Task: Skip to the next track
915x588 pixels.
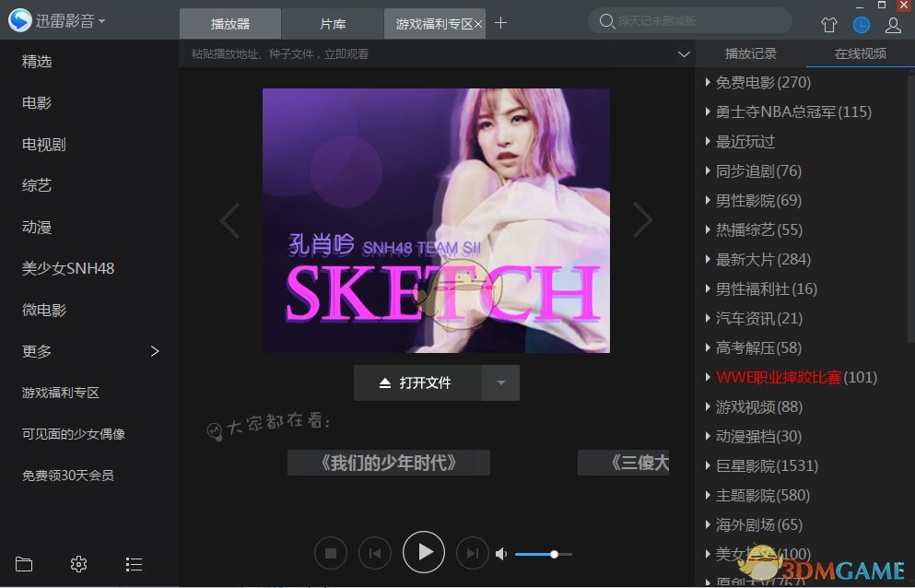Action: point(472,552)
